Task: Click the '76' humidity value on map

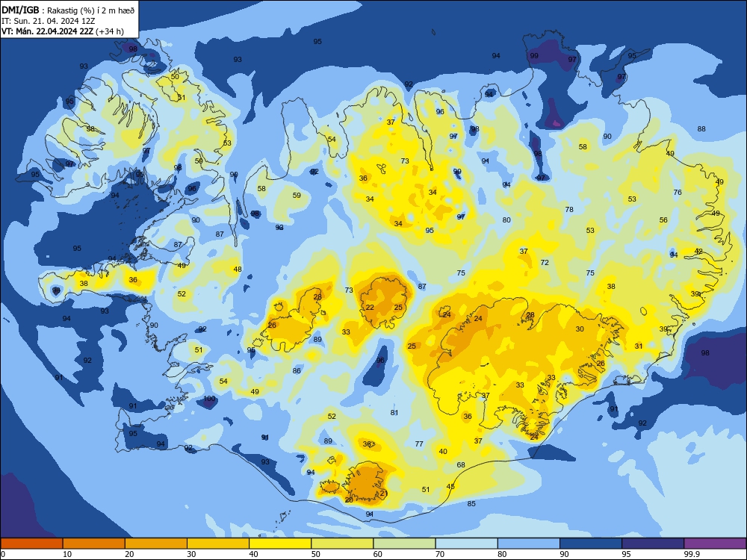Action: [678, 193]
